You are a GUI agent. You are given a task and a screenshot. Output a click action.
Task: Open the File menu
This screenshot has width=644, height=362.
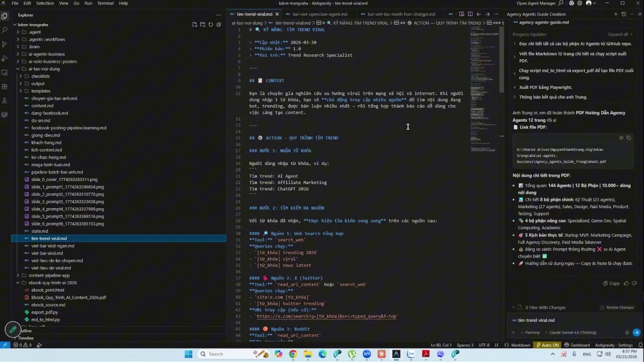[15, 3]
